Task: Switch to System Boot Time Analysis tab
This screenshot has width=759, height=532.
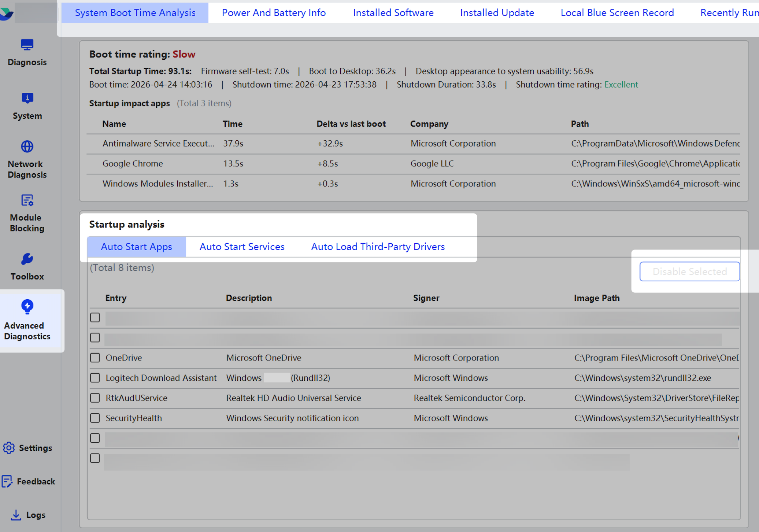Action: [x=135, y=13]
